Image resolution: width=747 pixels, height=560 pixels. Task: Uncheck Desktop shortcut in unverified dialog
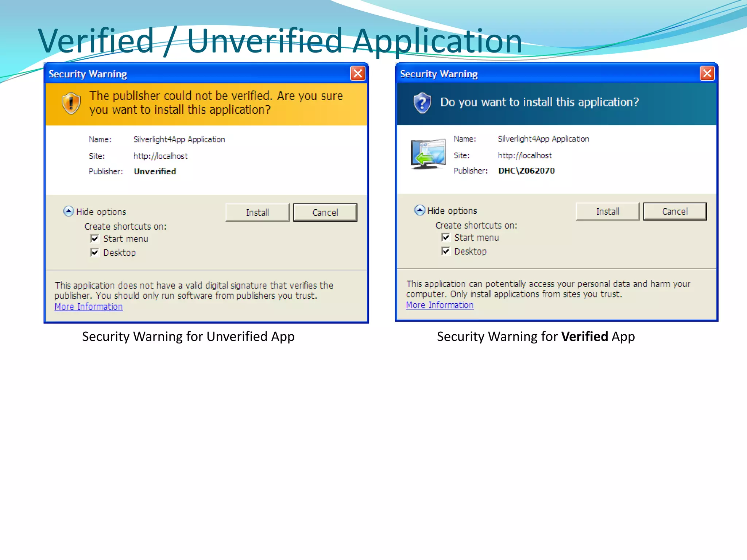click(95, 252)
